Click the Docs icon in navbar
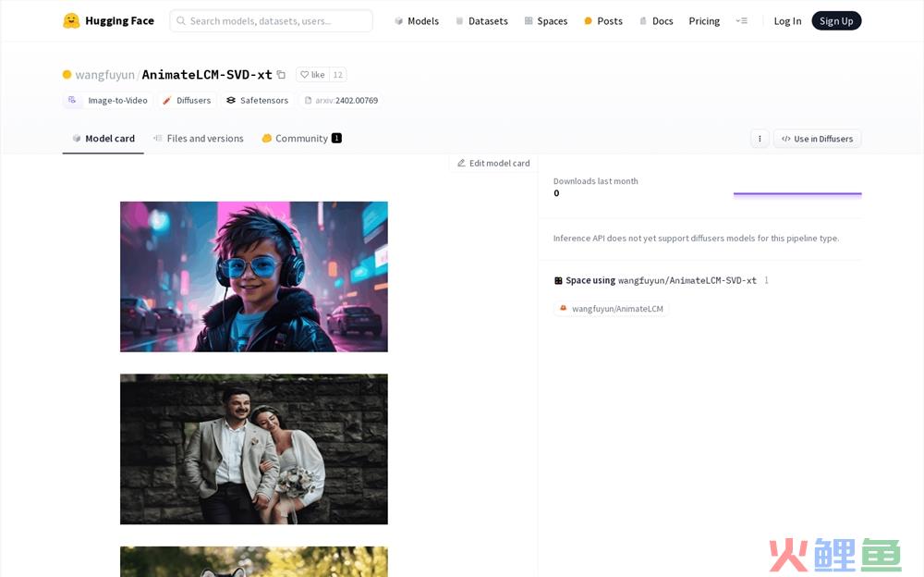The image size is (924, 577). tap(643, 20)
